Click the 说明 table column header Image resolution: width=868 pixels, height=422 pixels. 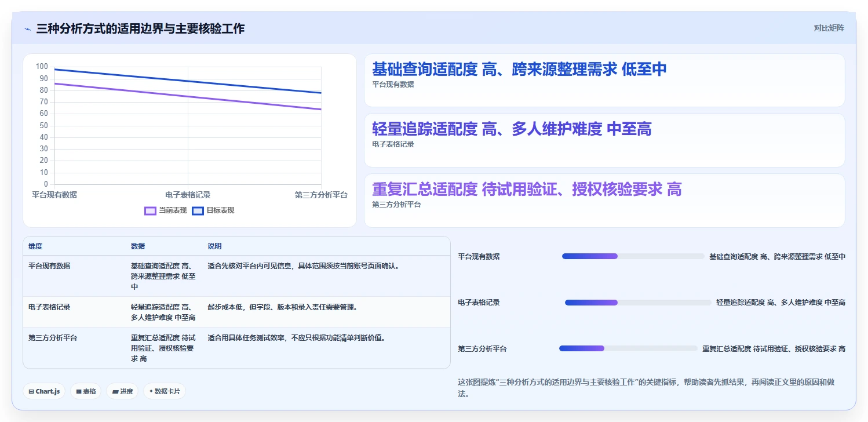point(214,246)
